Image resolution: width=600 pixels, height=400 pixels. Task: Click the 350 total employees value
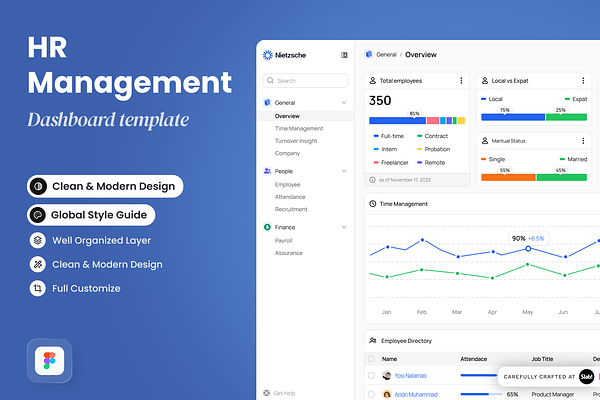coord(380,100)
